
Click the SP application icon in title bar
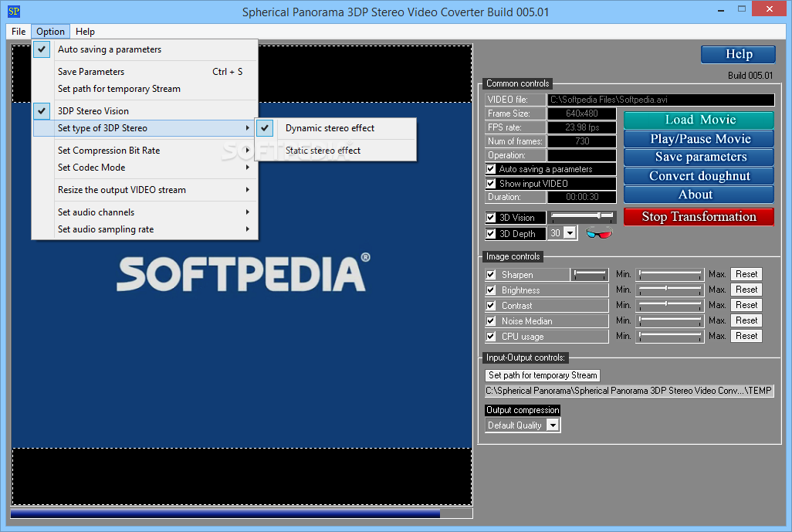(14, 11)
